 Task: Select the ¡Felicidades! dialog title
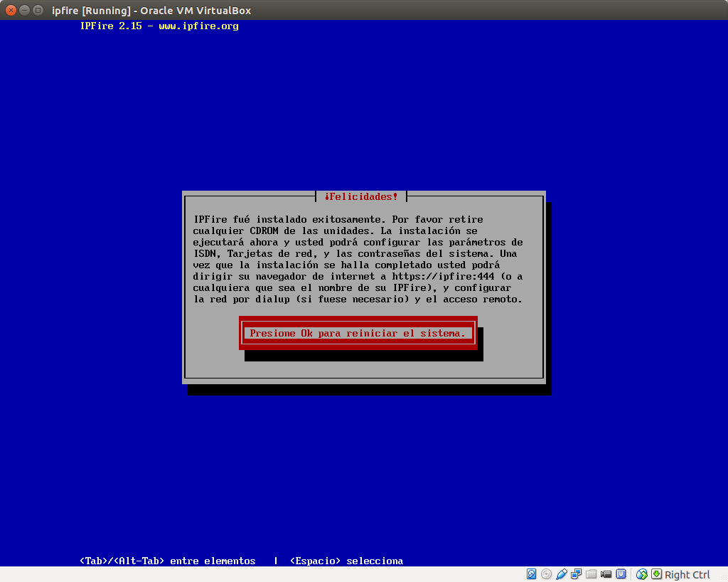tap(361, 196)
